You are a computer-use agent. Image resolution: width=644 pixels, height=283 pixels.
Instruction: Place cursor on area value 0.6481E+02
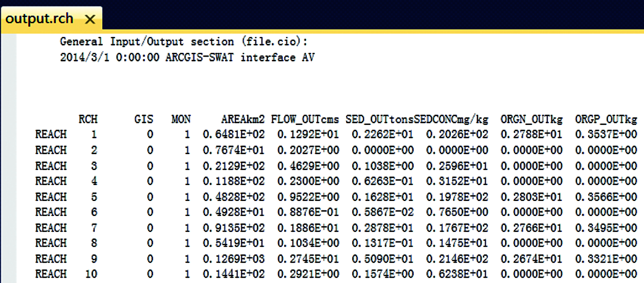[x=234, y=135]
